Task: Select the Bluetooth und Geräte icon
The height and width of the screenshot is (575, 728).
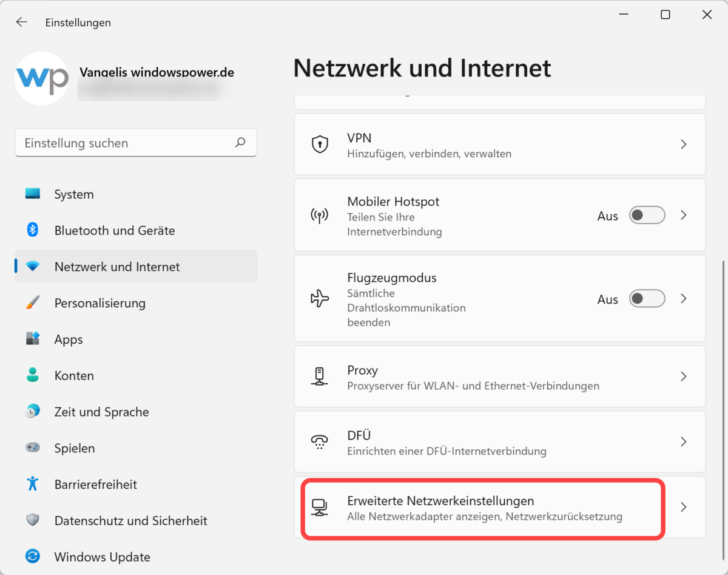Action: 32,230
